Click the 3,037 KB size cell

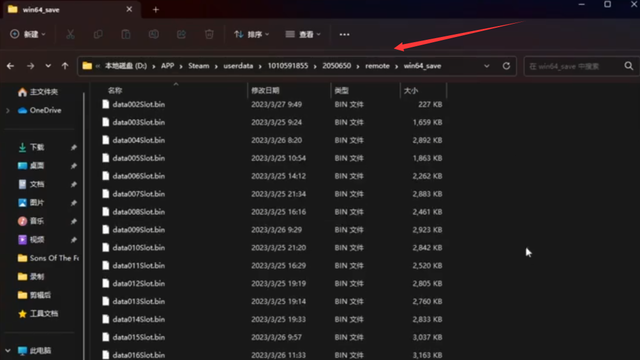tap(427, 337)
